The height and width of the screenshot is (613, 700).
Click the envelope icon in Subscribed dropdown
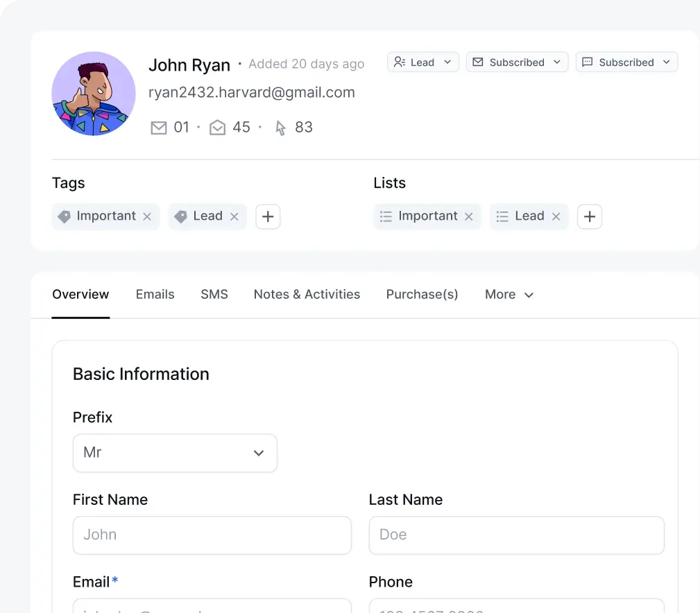(x=478, y=62)
